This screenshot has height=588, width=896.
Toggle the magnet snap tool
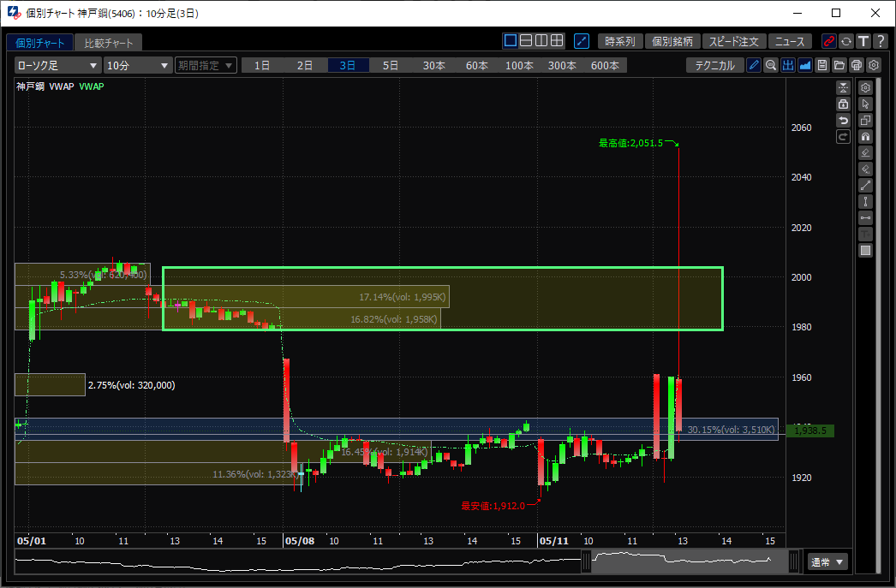tap(866, 136)
